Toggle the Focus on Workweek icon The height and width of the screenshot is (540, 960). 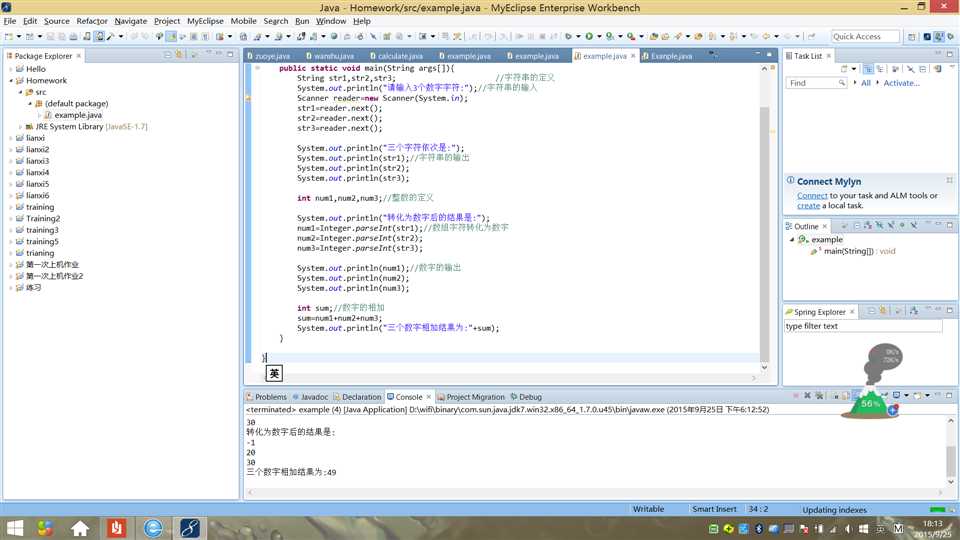(x=895, y=69)
